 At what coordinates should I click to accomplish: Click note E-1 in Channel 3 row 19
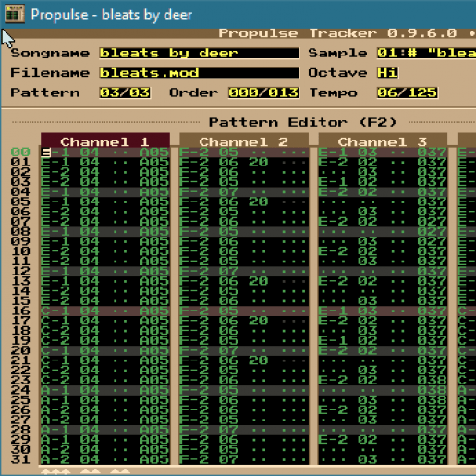coord(333,340)
